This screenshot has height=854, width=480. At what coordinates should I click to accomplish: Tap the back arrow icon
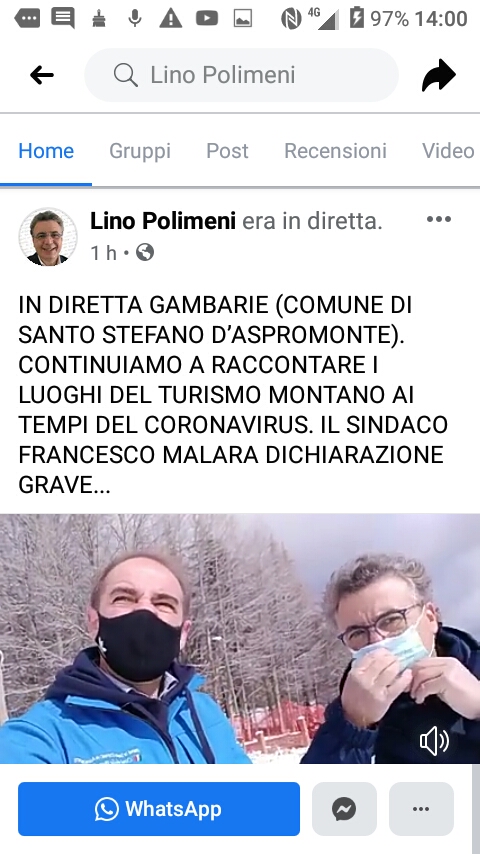click(x=42, y=75)
